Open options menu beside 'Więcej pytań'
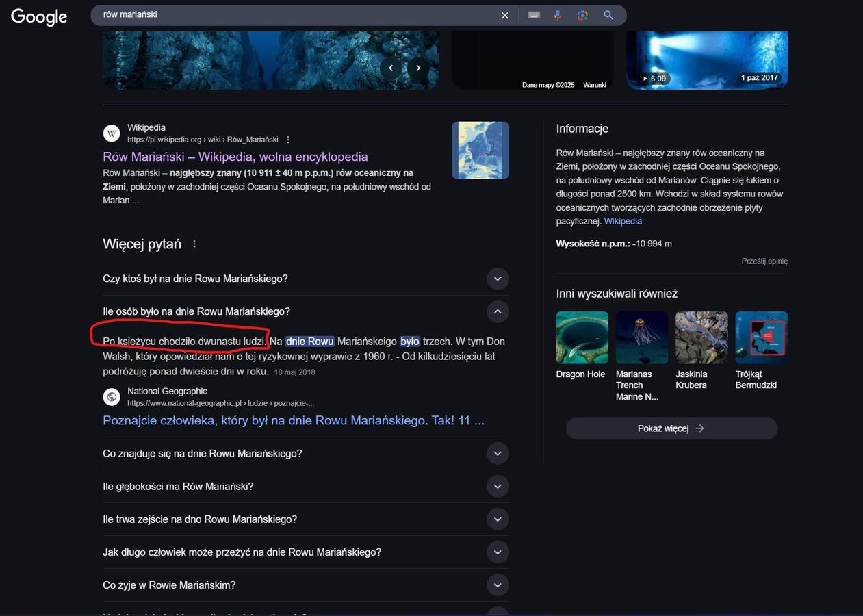Viewport: 863px width, 616px height. tap(194, 244)
